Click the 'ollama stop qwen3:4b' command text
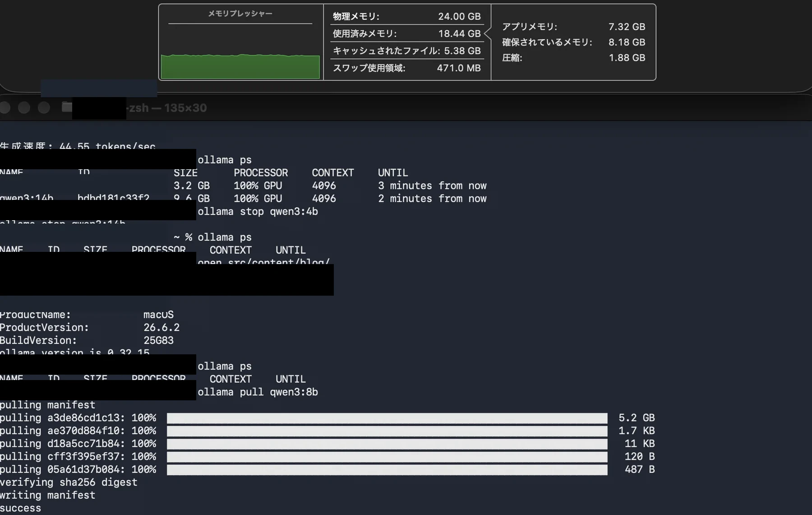Screen dimensions: 812x515 click(x=258, y=212)
